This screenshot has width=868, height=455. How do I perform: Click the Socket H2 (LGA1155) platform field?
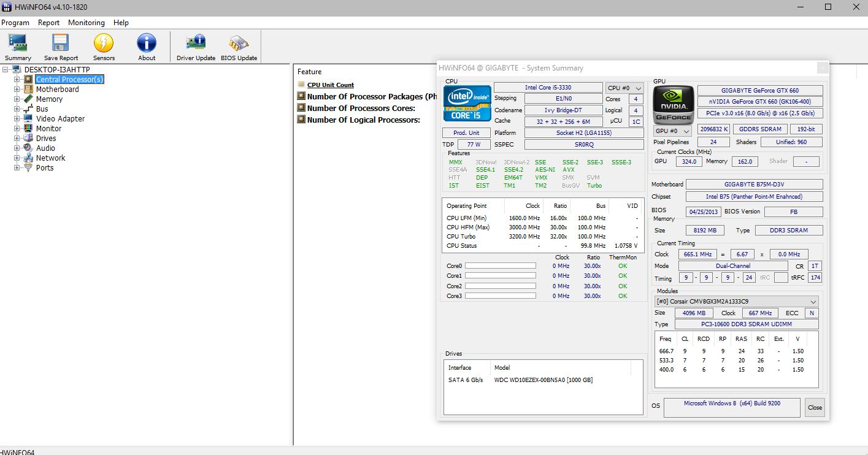pos(584,133)
